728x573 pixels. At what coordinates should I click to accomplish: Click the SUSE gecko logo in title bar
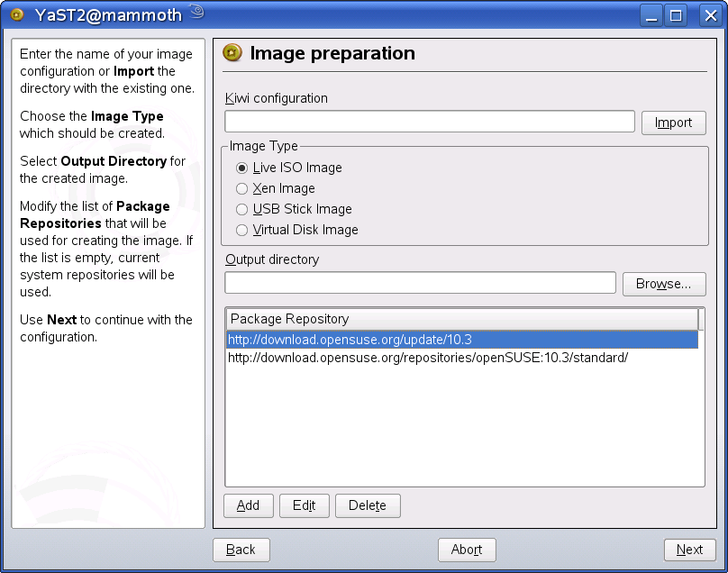click(197, 13)
